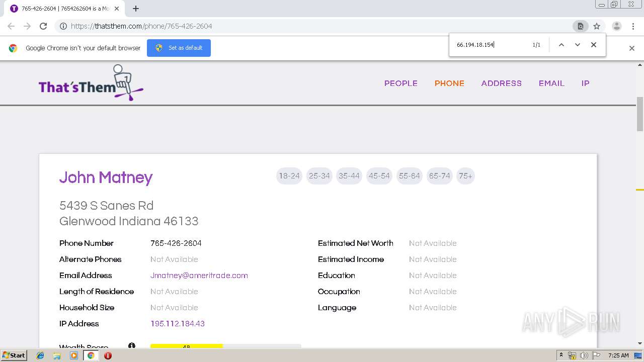The image size is (644, 362).
Task: View site information icon in address bar
Action: click(63, 26)
